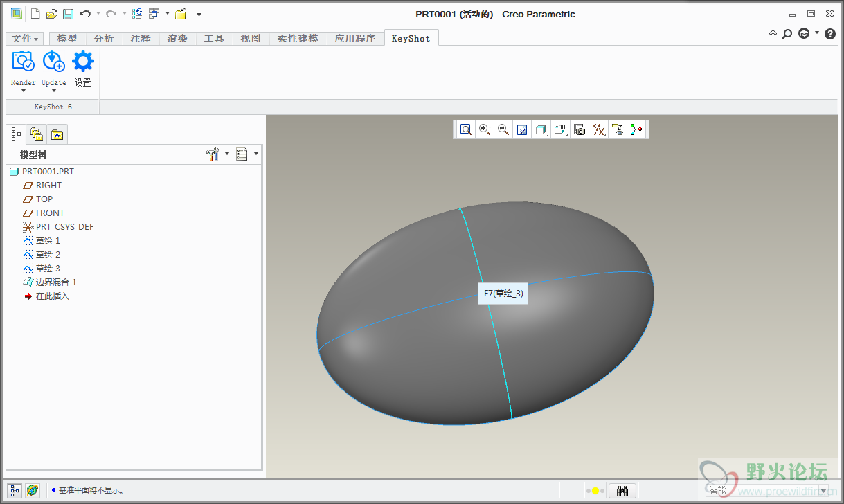Open the Render tool in KeyShot ribbon

coord(24,62)
